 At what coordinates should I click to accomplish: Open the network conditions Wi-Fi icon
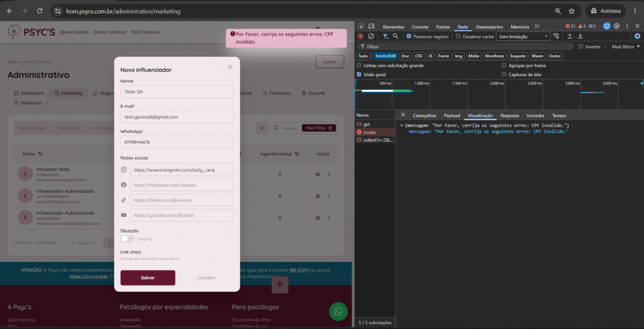coord(556,36)
